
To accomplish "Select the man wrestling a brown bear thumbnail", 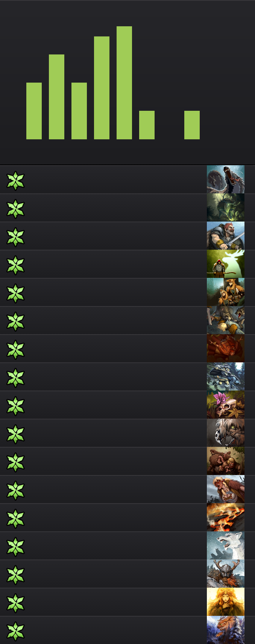I will [x=226, y=461].
